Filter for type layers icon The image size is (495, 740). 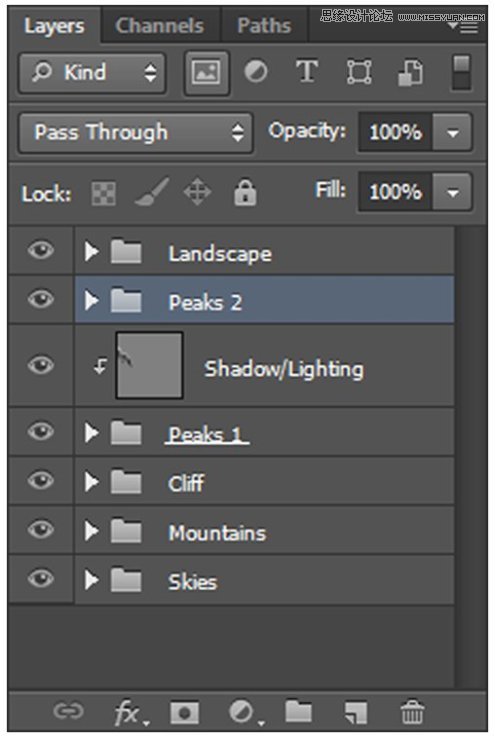tap(307, 72)
